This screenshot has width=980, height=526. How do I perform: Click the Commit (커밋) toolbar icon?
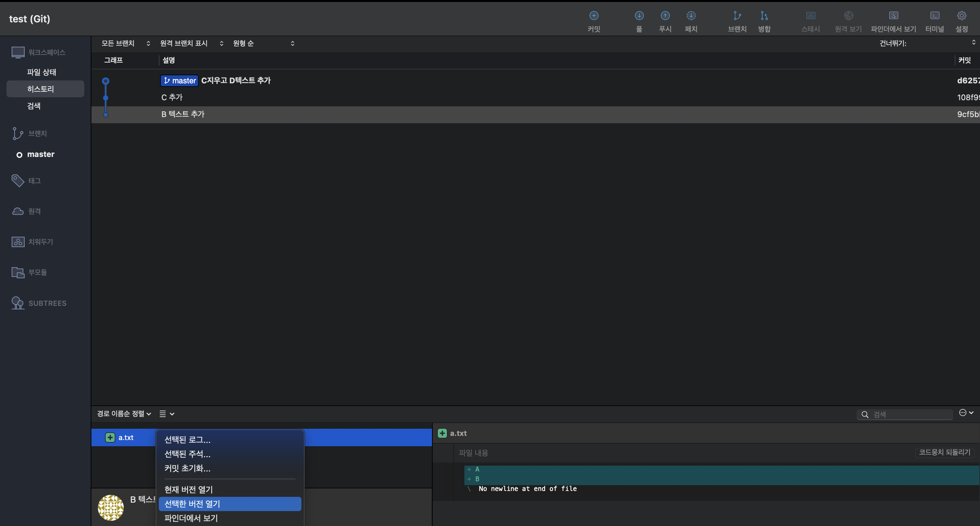click(x=593, y=16)
